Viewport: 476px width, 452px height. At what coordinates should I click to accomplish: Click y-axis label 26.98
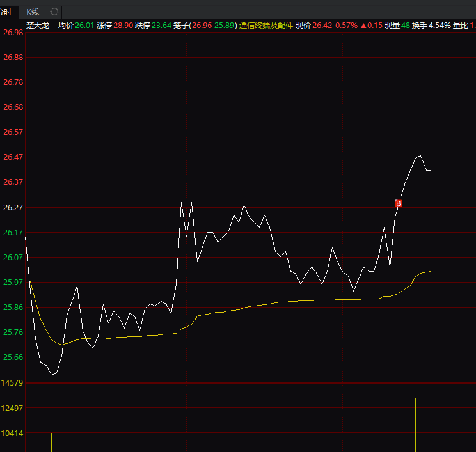[x=13, y=33]
